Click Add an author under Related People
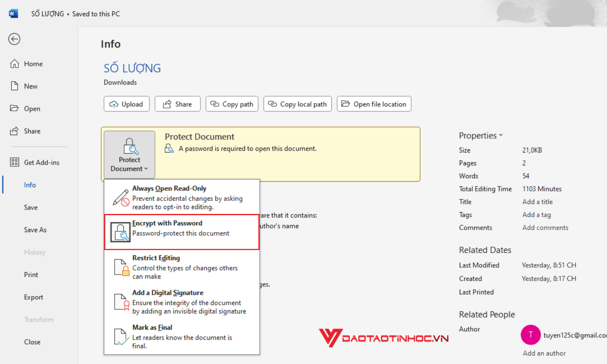The width and height of the screenshot is (607, 364). (x=543, y=353)
